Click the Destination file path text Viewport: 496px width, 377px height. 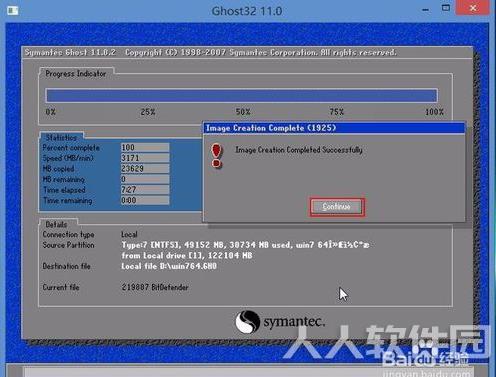click(x=169, y=266)
